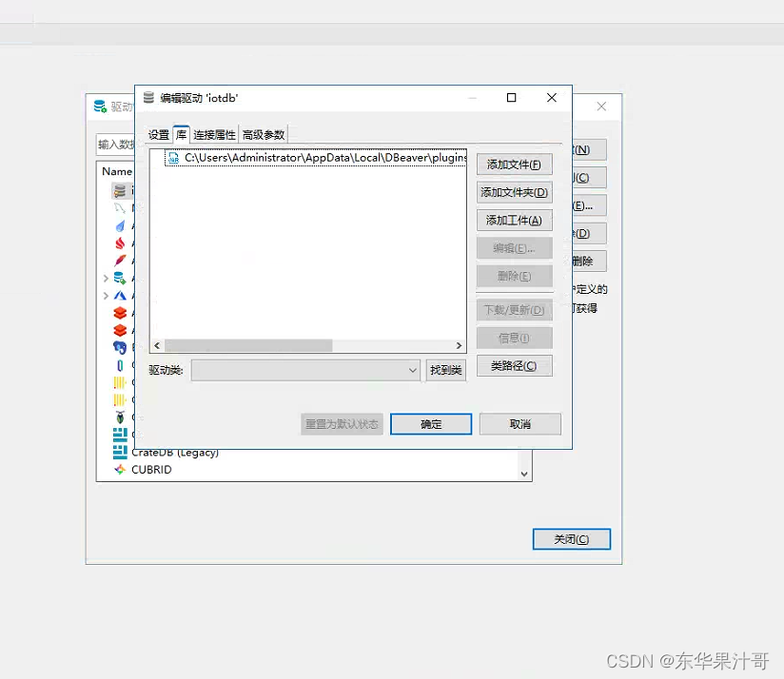Screen dimensions: 784x679
Task: Switch to the 连接属性 tab
Action: tap(214, 134)
